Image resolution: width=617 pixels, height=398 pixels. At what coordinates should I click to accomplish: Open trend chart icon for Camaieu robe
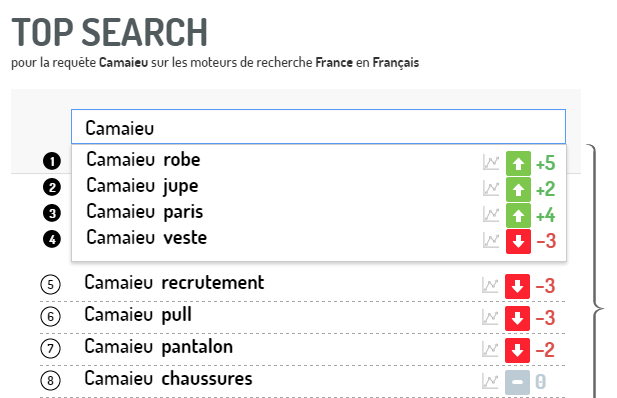coord(491,162)
